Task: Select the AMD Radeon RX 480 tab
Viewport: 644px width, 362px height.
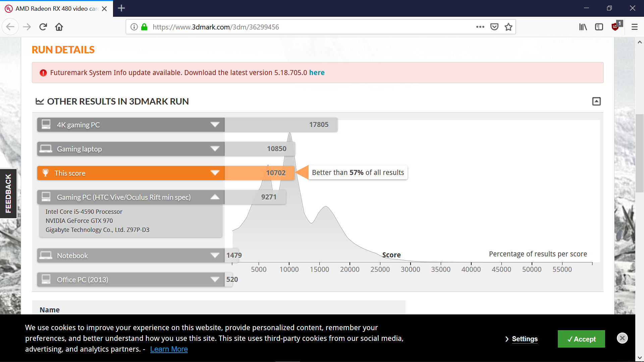Action: click(55, 8)
